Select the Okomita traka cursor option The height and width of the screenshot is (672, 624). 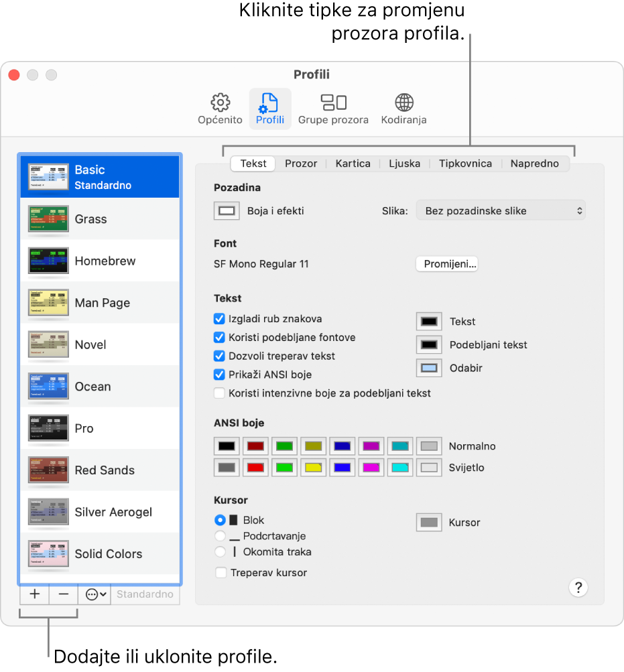[220, 551]
